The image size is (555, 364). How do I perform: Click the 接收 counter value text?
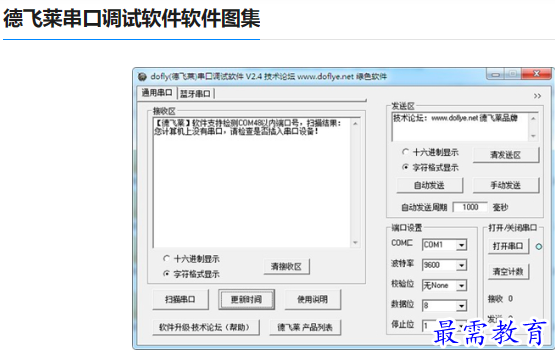pyautogui.click(x=510, y=298)
